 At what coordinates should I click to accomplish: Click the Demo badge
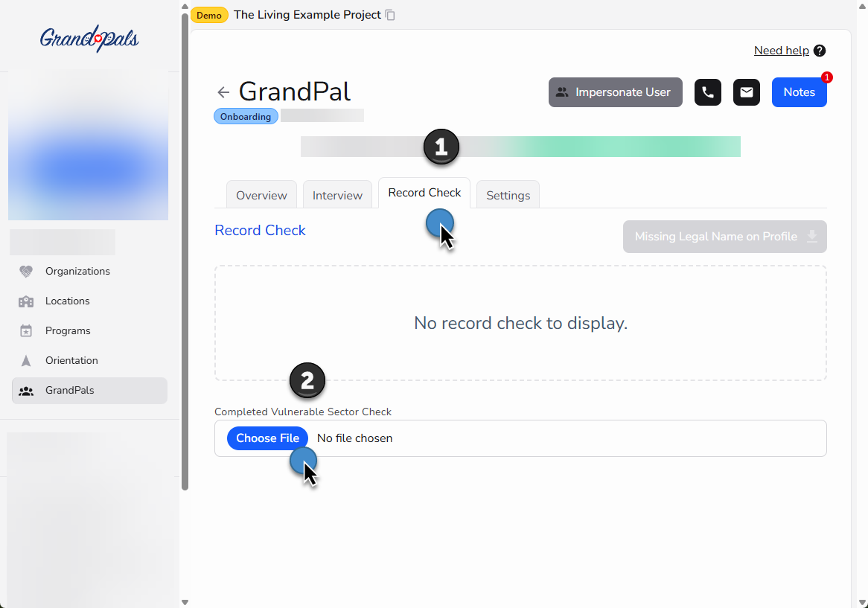click(x=209, y=15)
